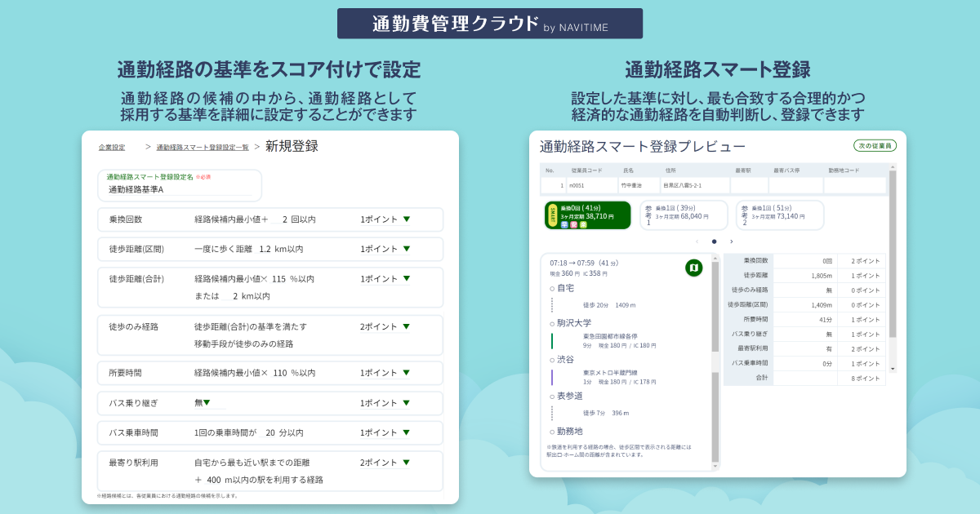Open points dropdown for 最寄り駅利用 row
This screenshot has width=980, height=514.
[x=385, y=463]
